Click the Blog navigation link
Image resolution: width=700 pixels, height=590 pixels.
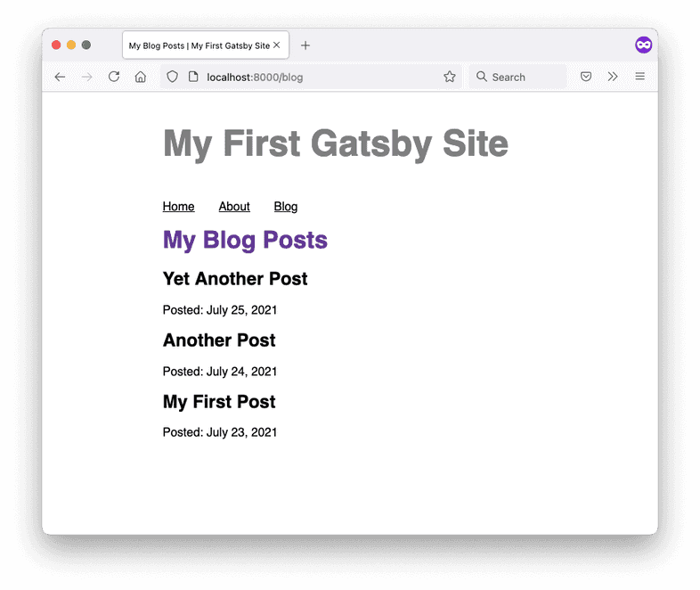[286, 207]
